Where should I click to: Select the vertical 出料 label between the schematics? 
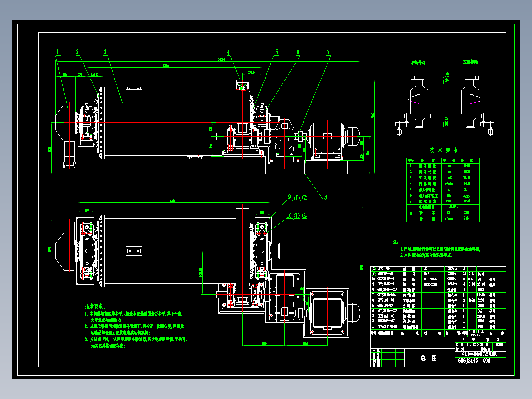click(x=446, y=120)
